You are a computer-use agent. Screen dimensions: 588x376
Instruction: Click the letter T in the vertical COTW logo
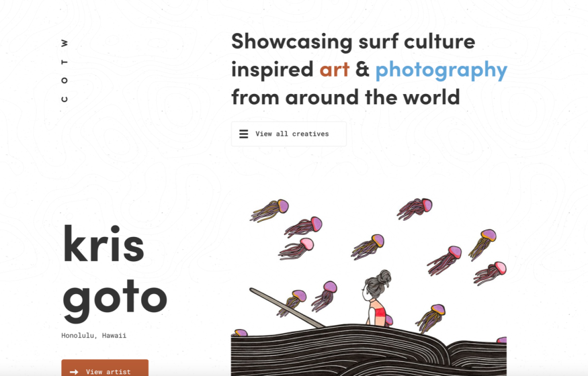pyautogui.click(x=65, y=62)
